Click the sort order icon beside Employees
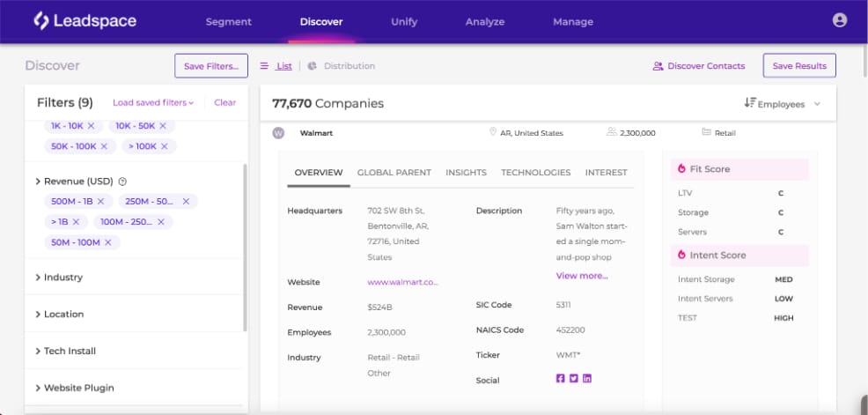868x415 pixels. (x=749, y=102)
